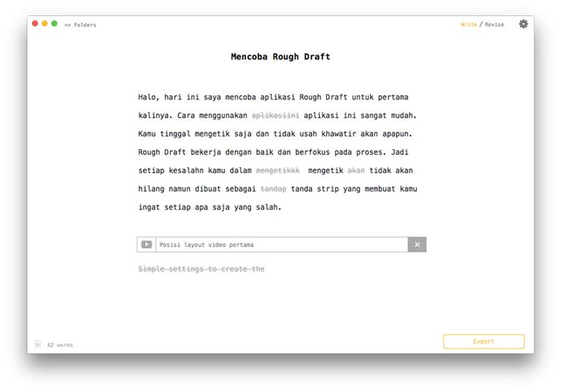Edit the 'Posisi layout video pertama' field

pyautogui.click(x=281, y=244)
